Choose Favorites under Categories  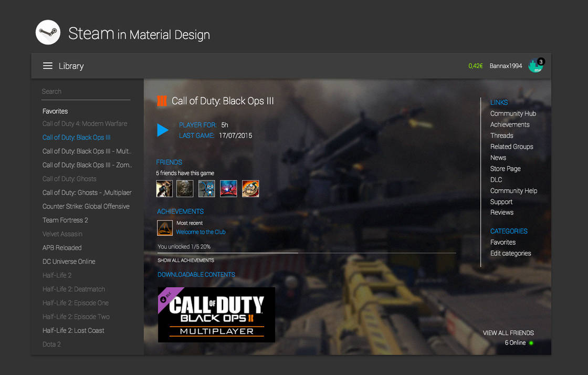pos(503,243)
